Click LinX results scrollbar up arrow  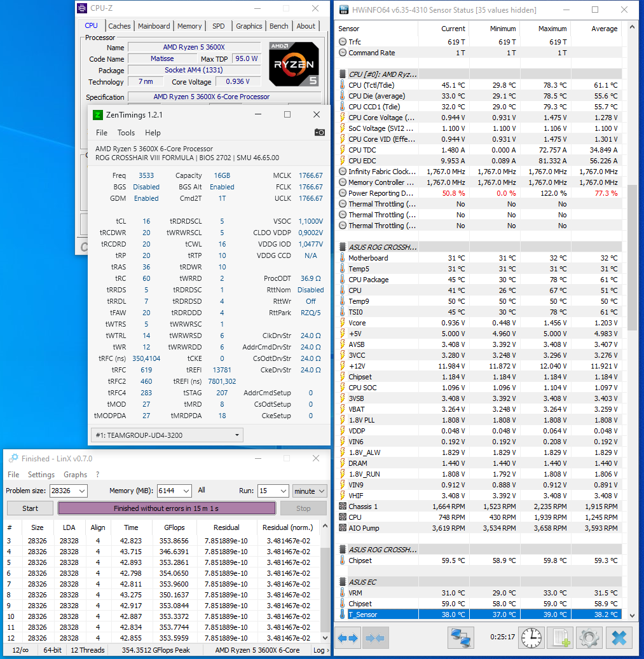click(x=324, y=526)
